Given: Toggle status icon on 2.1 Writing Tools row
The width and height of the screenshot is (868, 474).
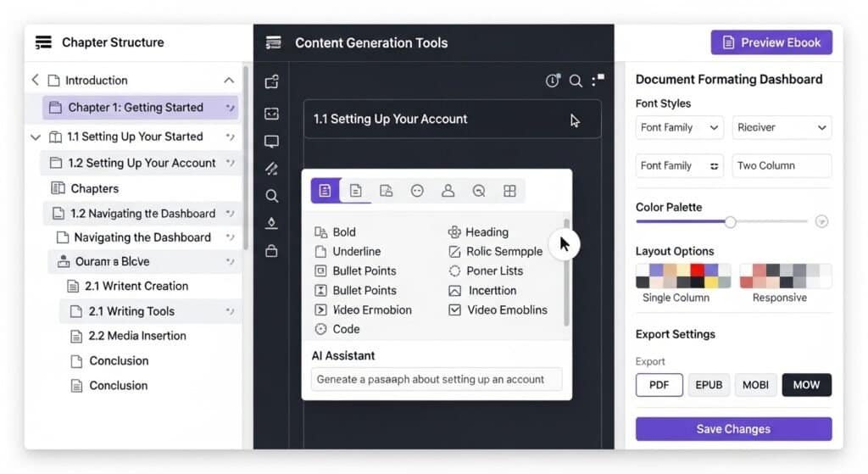Looking at the screenshot, I should pos(230,311).
